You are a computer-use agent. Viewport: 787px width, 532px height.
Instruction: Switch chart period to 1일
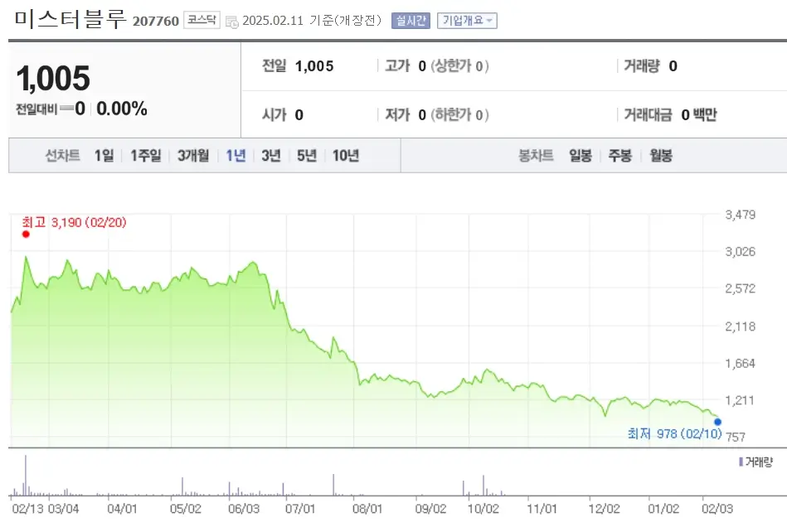point(103,155)
